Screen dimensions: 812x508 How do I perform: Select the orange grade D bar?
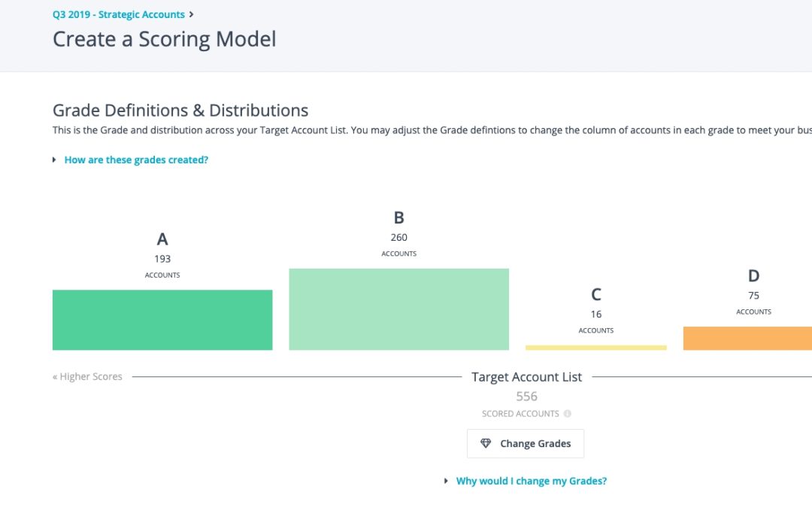(x=747, y=338)
